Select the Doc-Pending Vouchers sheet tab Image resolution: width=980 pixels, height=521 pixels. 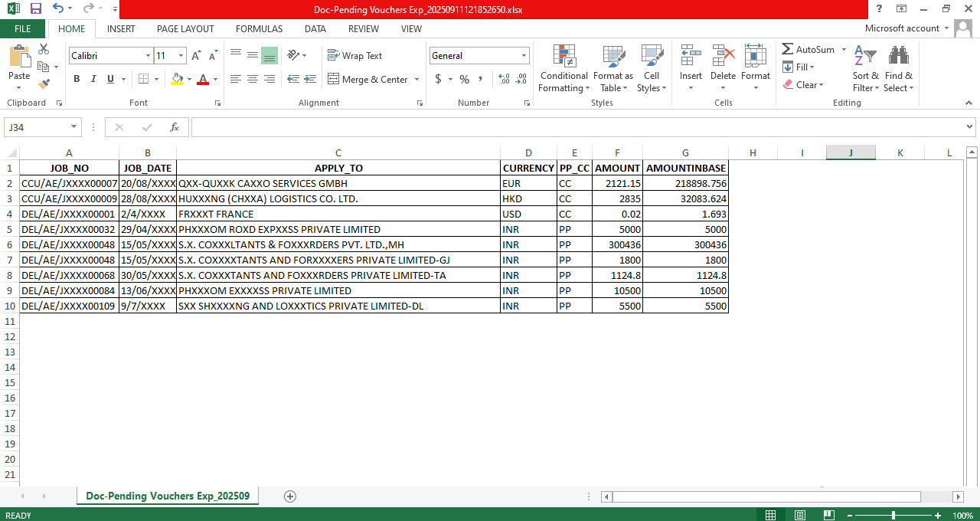pos(168,496)
